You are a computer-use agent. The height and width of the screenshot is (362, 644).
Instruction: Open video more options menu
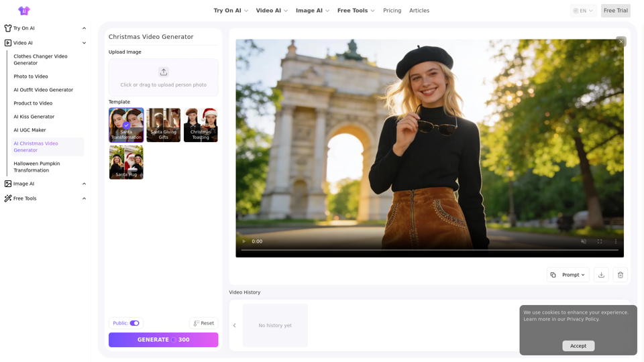(x=616, y=241)
